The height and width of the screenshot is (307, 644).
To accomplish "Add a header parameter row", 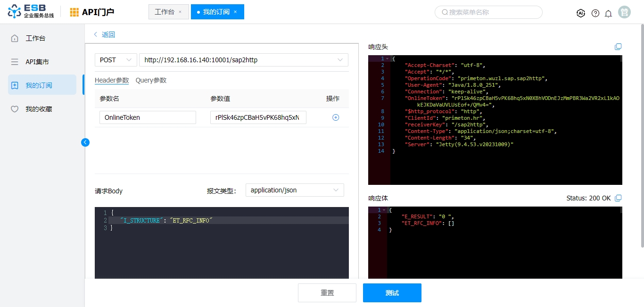I will coord(336,117).
